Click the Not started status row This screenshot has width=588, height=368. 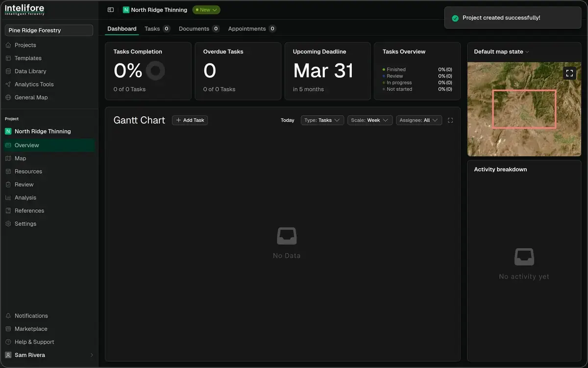tap(417, 89)
